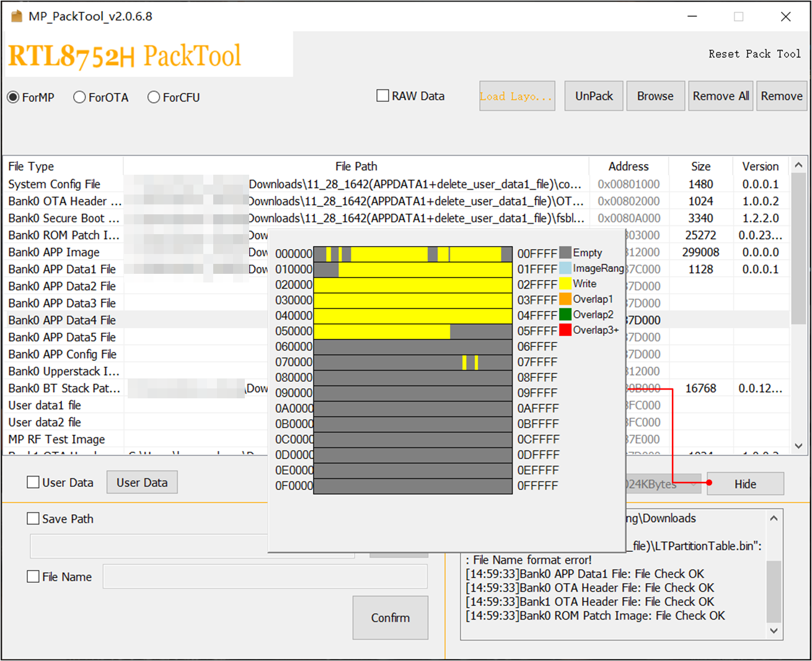Click the yellow Write legend swatch
Image resolution: width=812 pixels, height=661 pixels.
point(565,284)
